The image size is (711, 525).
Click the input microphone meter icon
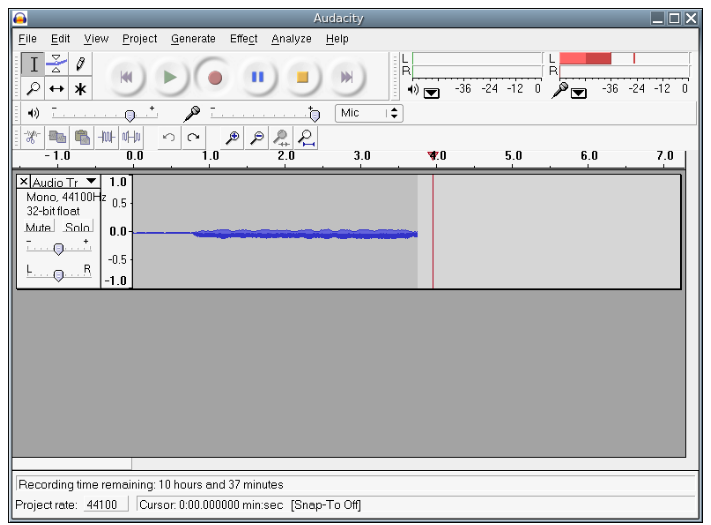(x=560, y=90)
